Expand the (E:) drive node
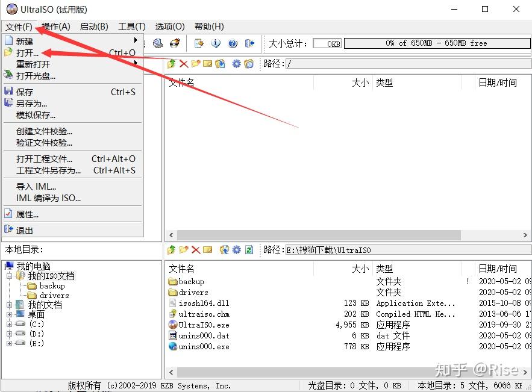 tap(10, 343)
